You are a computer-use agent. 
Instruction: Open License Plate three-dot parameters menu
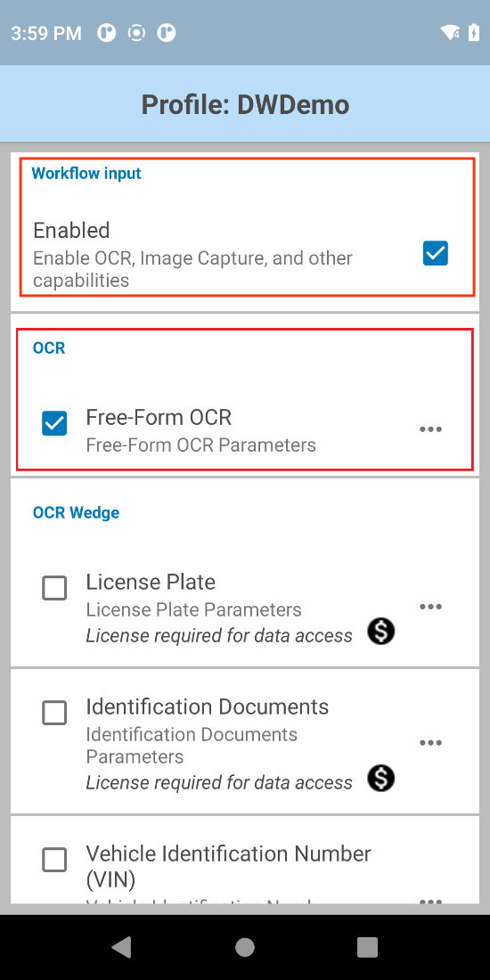[x=430, y=607]
